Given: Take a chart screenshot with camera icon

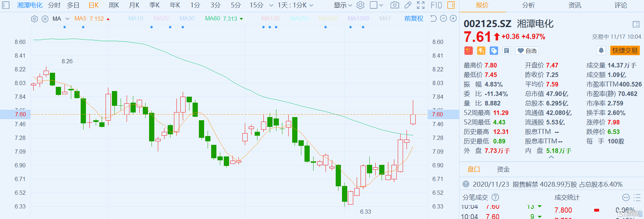Looking at the screenshot, I should 395,5.
